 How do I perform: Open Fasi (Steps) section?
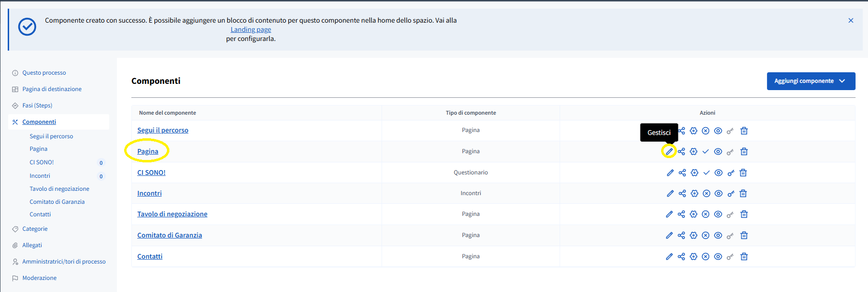pyautogui.click(x=37, y=106)
